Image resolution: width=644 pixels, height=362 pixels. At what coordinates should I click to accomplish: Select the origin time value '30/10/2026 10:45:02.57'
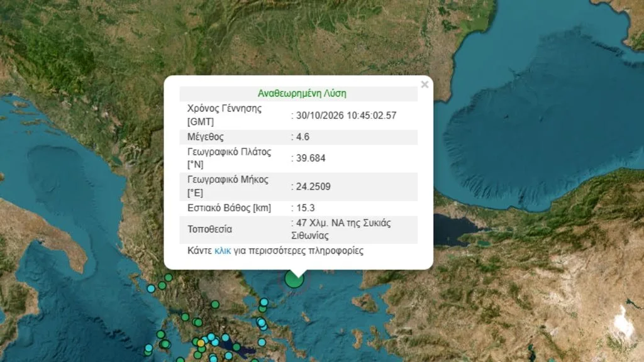click(347, 116)
